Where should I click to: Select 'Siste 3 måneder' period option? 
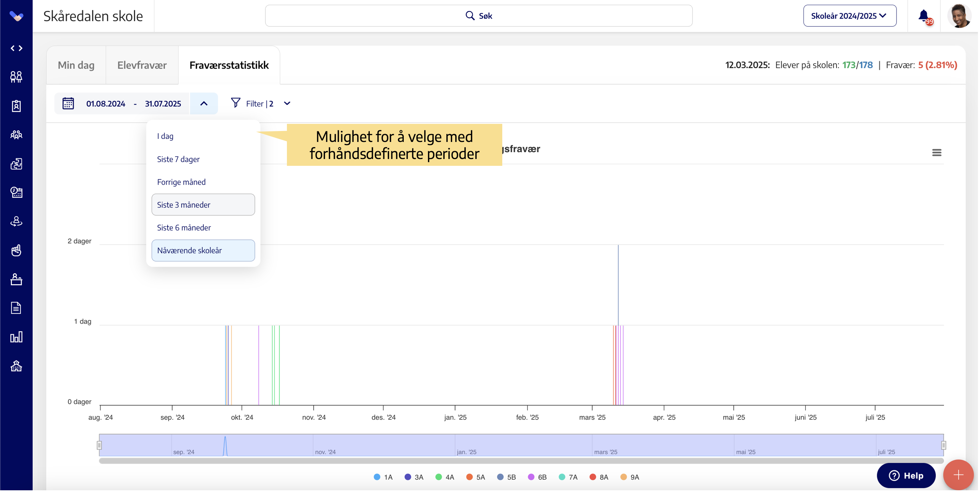(x=203, y=205)
